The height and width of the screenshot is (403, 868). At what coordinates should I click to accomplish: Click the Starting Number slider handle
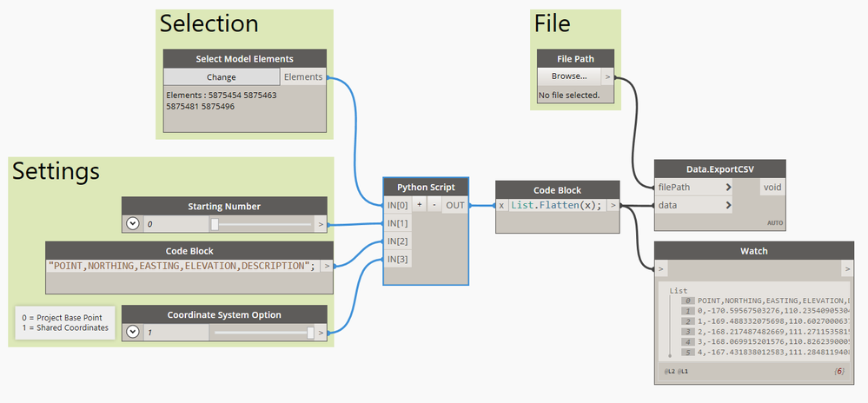coord(215,223)
